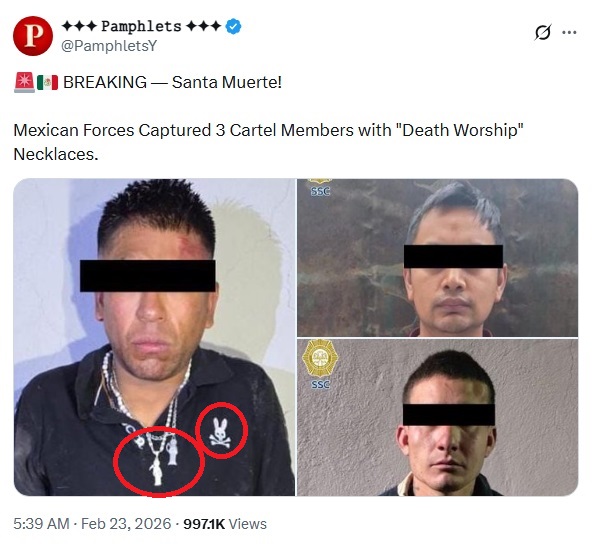
Task: Click the tweet text about Death Worship
Action: click(x=269, y=142)
